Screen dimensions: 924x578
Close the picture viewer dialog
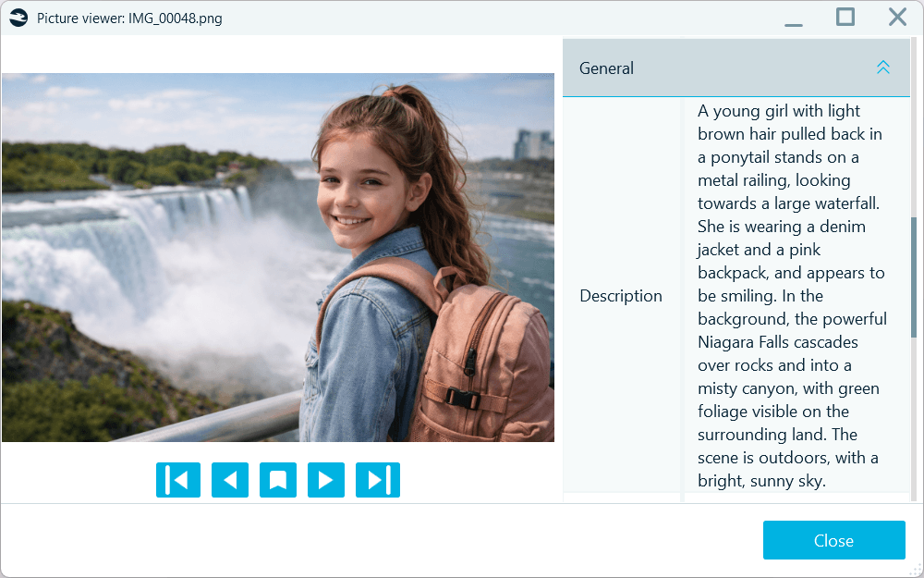click(833, 540)
